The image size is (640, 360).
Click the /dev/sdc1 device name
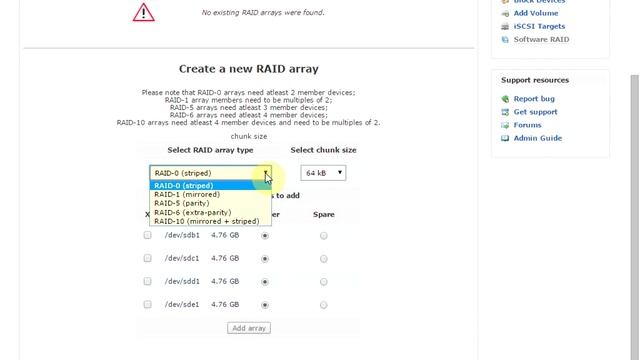click(182, 258)
